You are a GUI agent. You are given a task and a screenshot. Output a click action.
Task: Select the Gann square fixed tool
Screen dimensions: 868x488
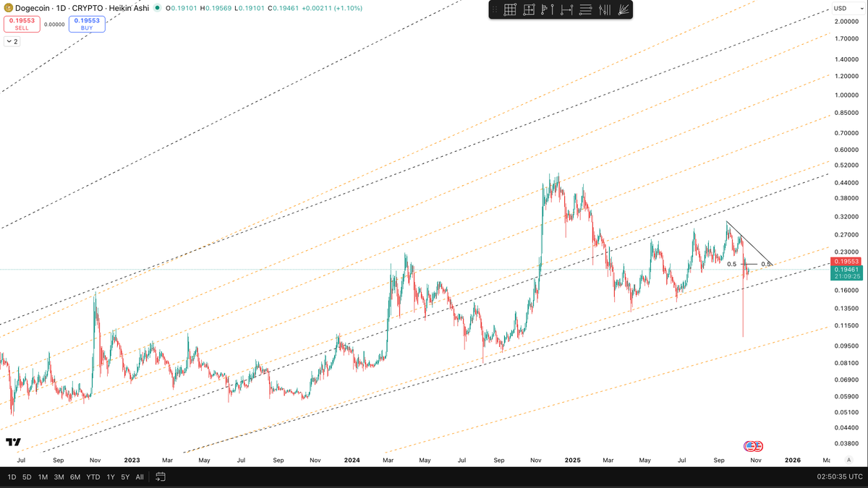point(529,9)
